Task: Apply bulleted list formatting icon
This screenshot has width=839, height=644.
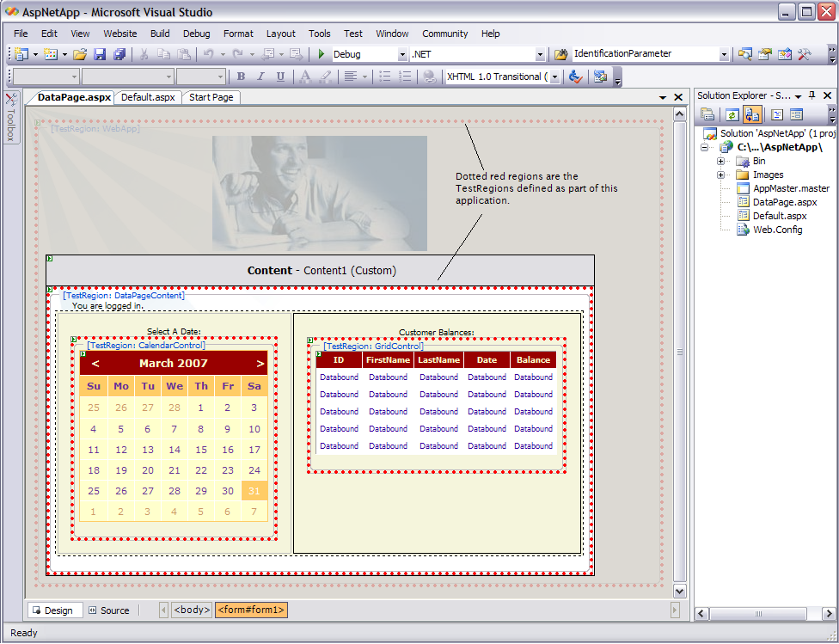Action: coord(385,77)
